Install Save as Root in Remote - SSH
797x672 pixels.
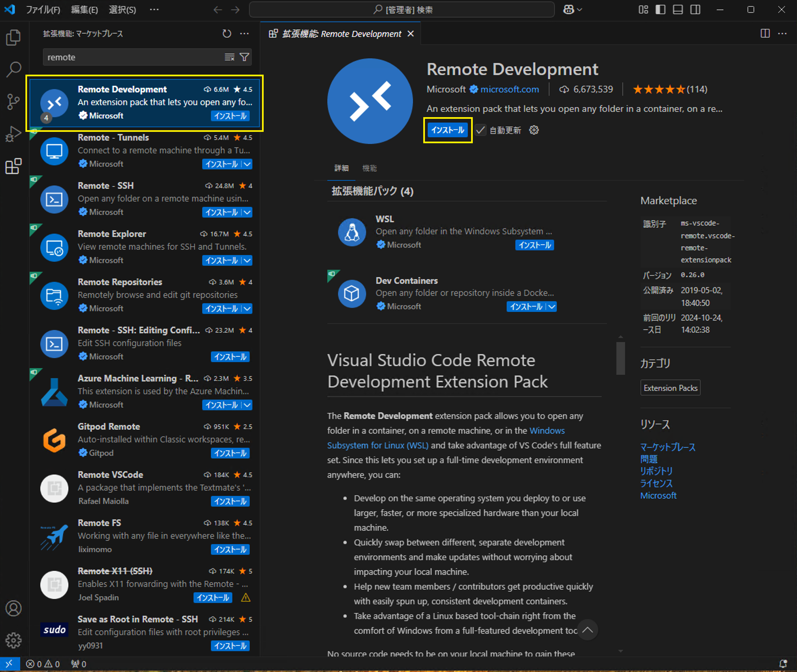(230, 646)
